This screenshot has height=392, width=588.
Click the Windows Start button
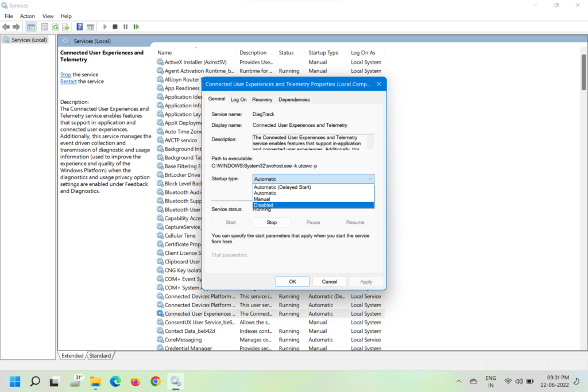click(x=15, y=381)
